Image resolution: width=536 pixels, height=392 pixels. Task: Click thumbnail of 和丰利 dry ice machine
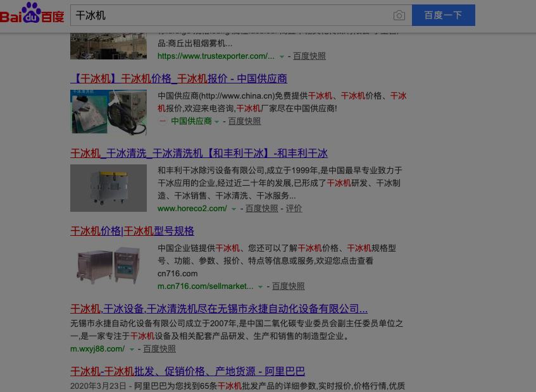(x=108, y=188)
